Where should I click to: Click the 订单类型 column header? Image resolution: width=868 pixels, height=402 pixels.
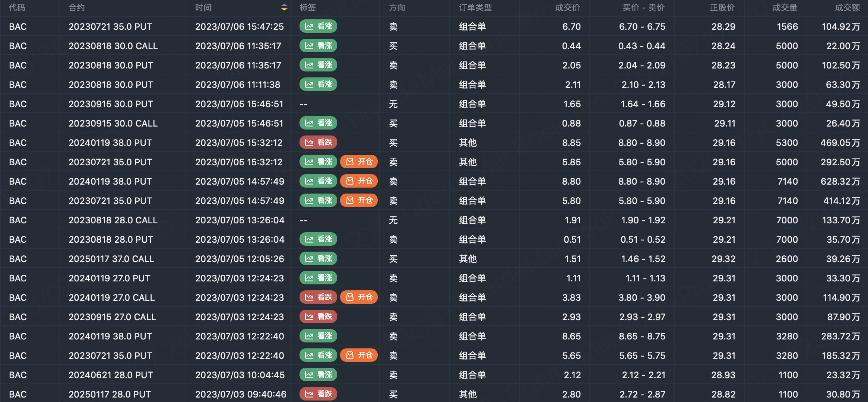[x=475, y=7]
